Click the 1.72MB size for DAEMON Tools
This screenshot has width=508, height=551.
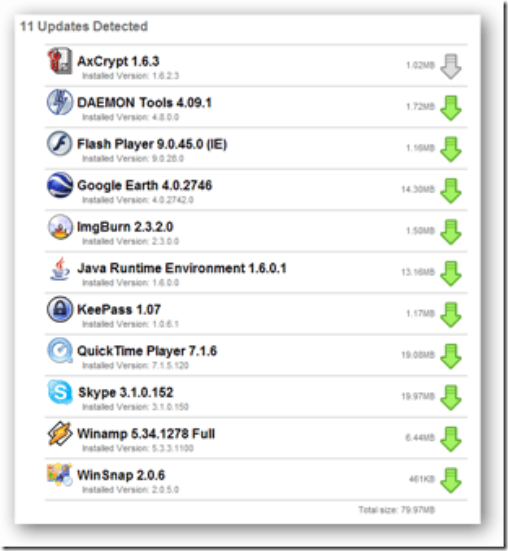pos(421,106)
